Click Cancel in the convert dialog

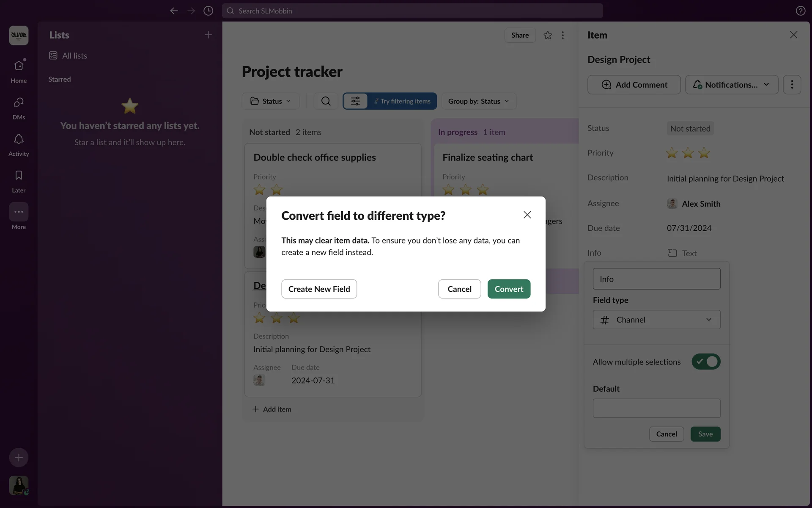(459, 289)
